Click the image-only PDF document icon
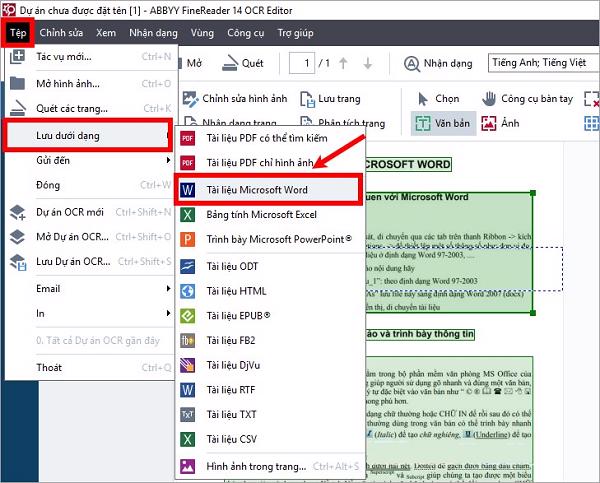This screenshot has width=600, height=483. pyautogui.click(x=188, y=163)
